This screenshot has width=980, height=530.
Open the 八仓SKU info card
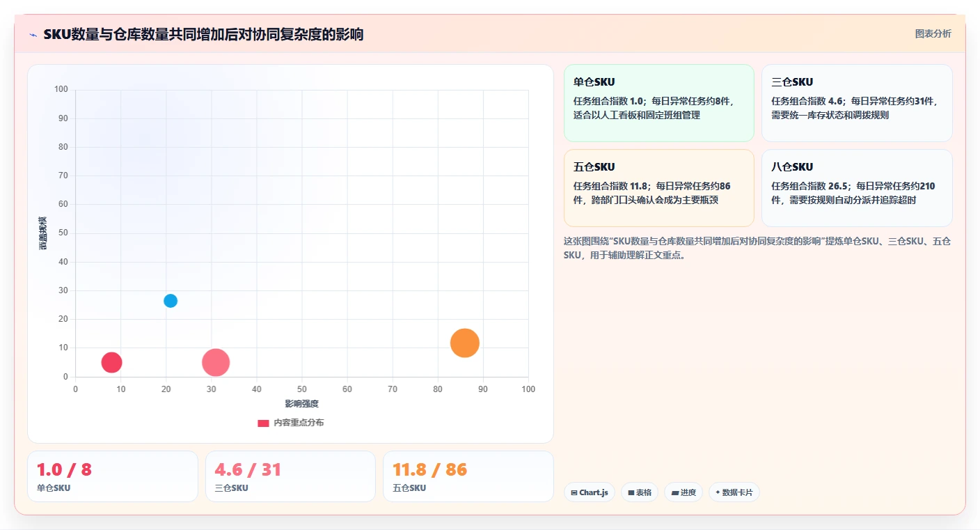click(857, 188)
